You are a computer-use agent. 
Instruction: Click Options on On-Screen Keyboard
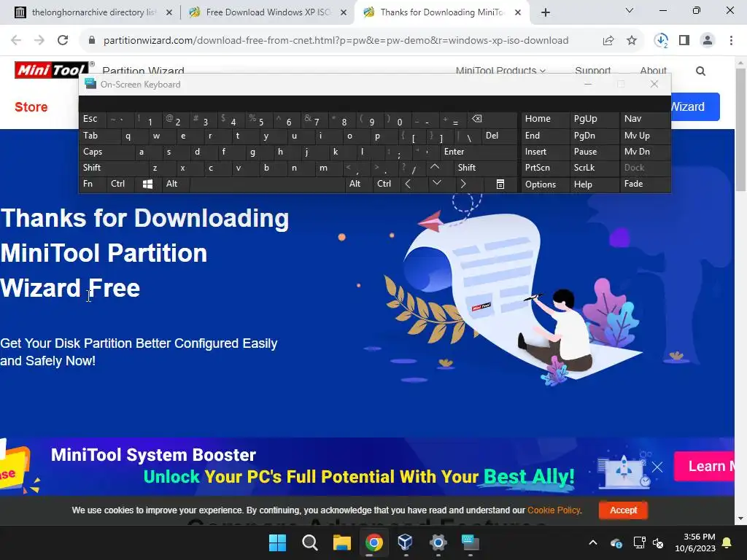click(545, 184)
